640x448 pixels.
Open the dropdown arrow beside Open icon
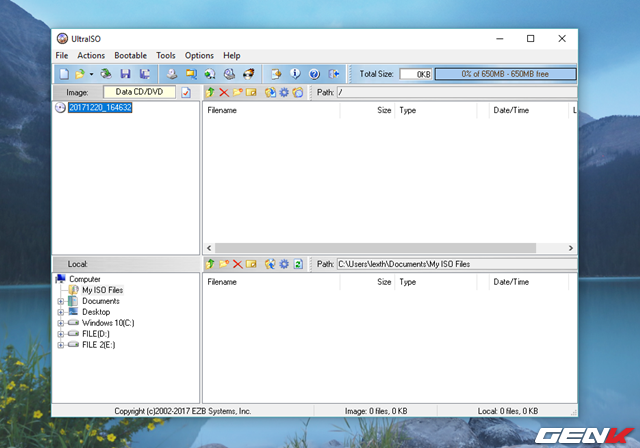(91, 74)
